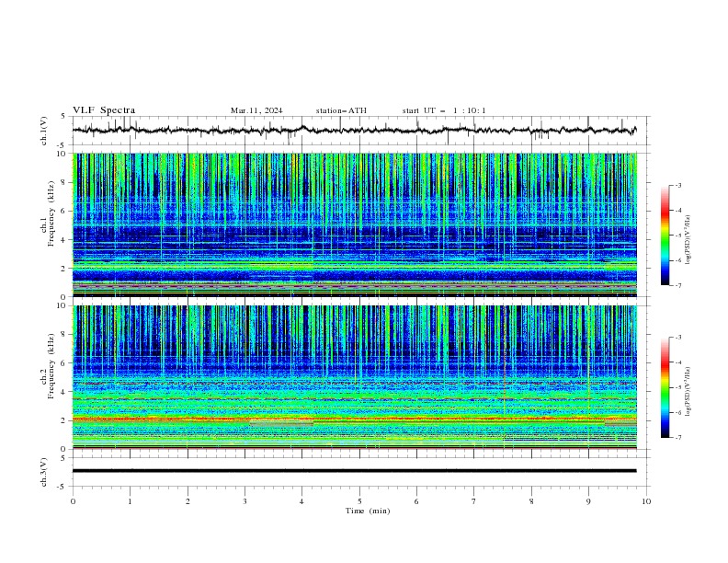Viewport: 728px width, 563px height.
Task: Click the "-7" value on ch.2 color bar
Action: click(x=678, y=437)
